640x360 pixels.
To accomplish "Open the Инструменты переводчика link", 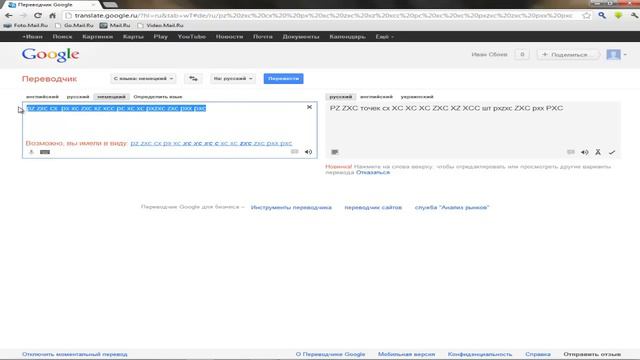I will pos(291,207).
